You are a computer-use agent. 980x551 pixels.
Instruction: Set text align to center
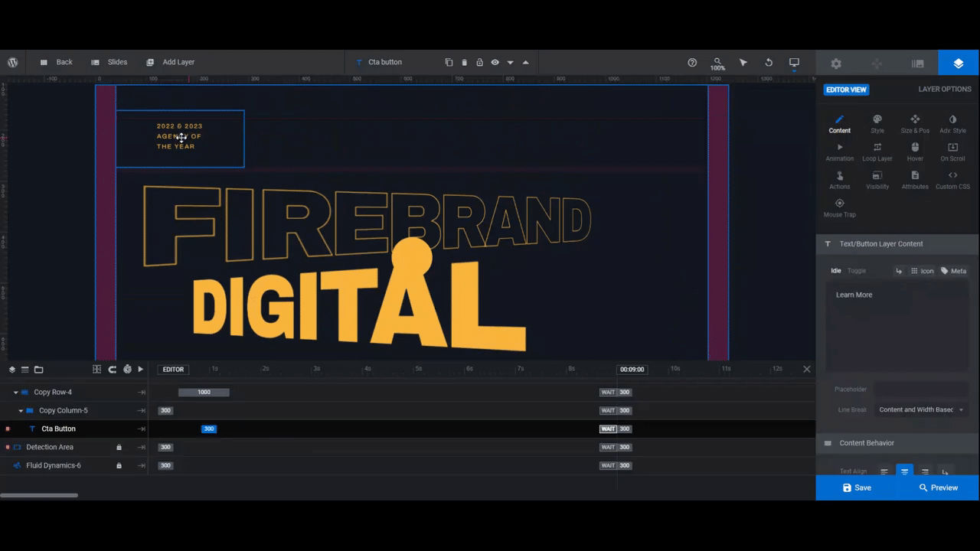click(x=905, y=471)
